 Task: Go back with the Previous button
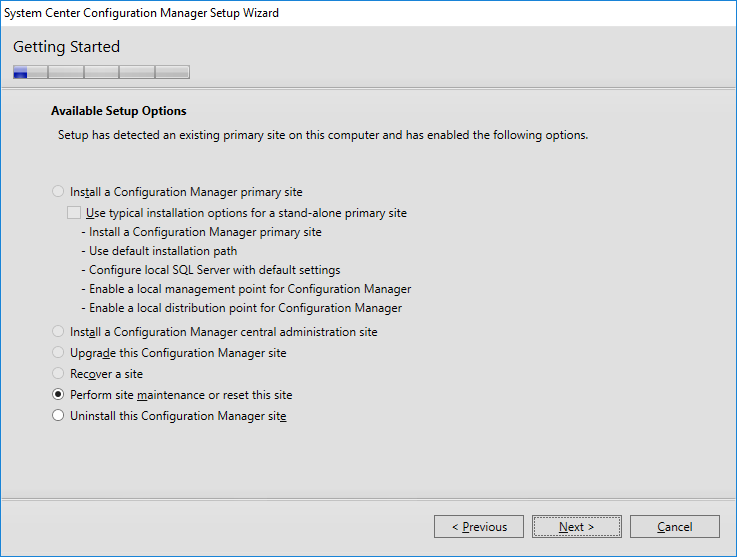pyautogui.click(x=479, y=526)
